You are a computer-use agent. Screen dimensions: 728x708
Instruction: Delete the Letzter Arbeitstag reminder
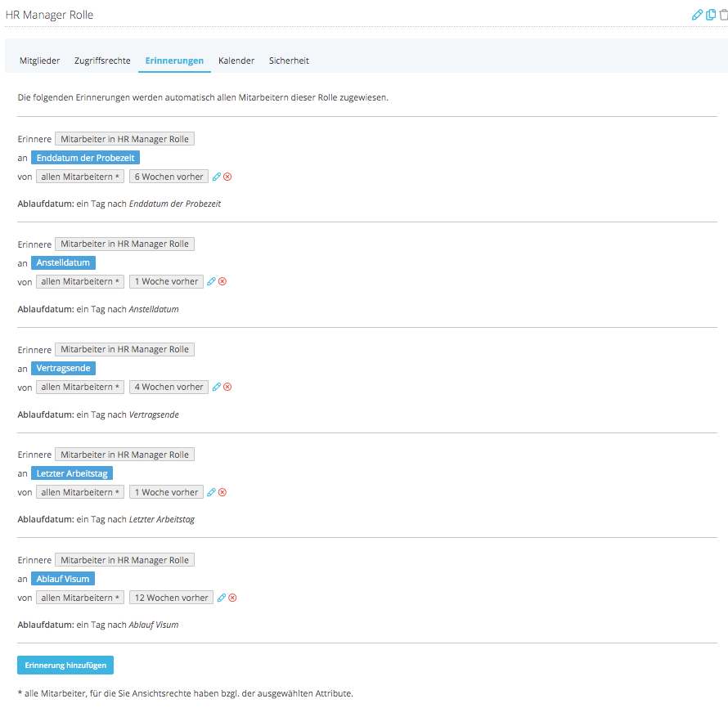tap(222, 492)
